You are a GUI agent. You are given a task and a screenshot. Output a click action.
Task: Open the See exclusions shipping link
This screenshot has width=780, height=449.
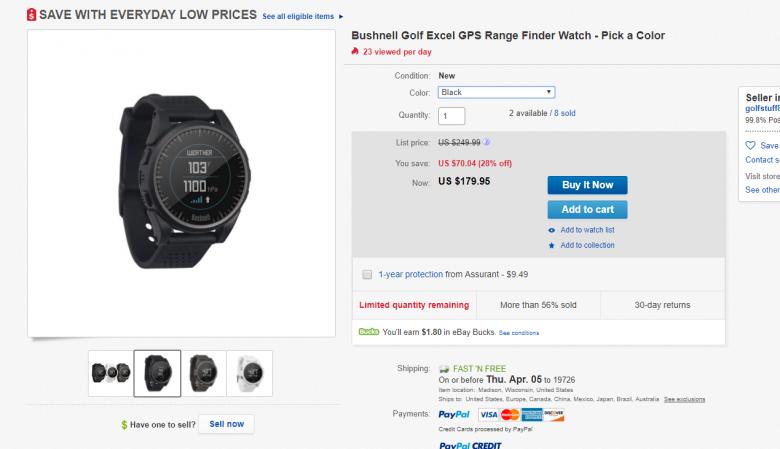(x=684, y=400)
